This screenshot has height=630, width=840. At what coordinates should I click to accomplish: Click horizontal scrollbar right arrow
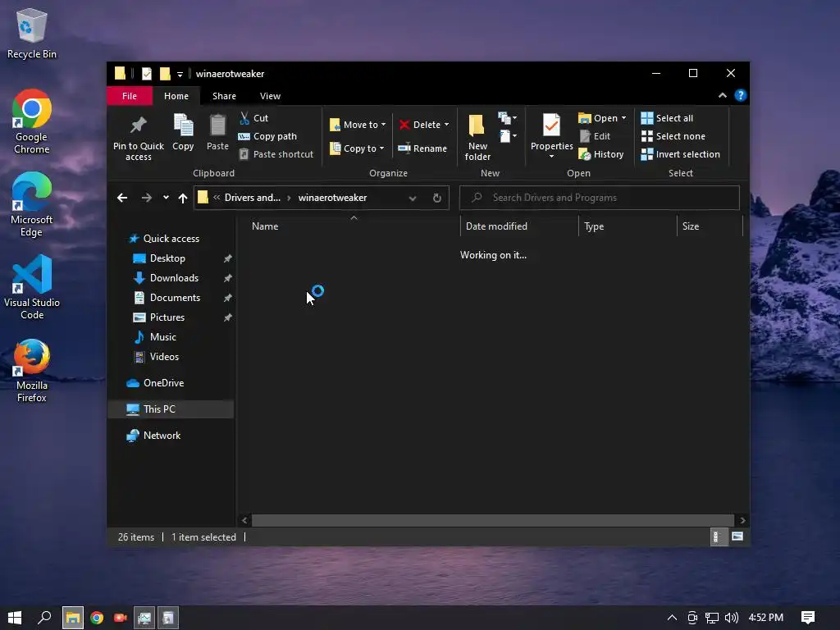coord(742,520)
